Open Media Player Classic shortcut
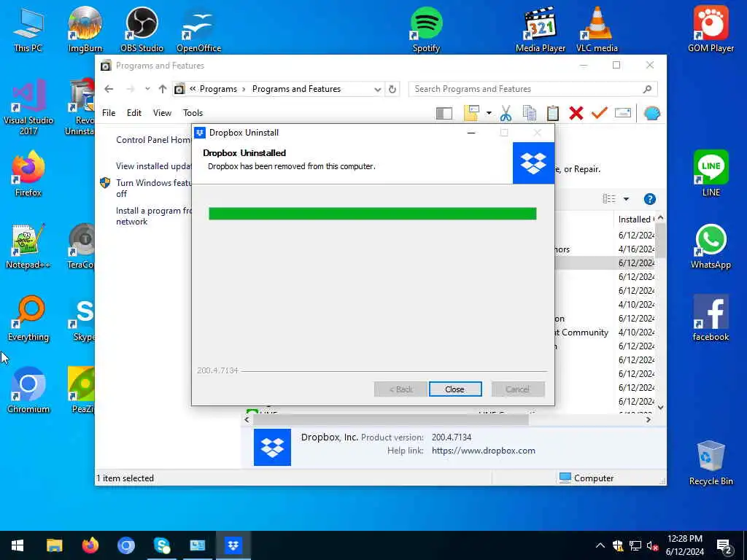The image size is (747, 560). 541,29
